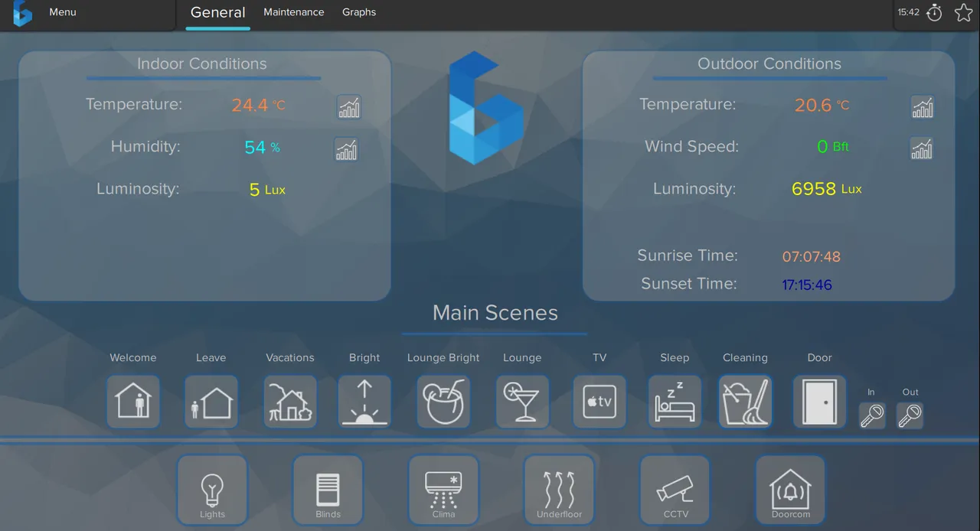Click the indoor luminosity 5 Lux value
The width and height of the screenshot is (980, 531).
tap(267, 190)
